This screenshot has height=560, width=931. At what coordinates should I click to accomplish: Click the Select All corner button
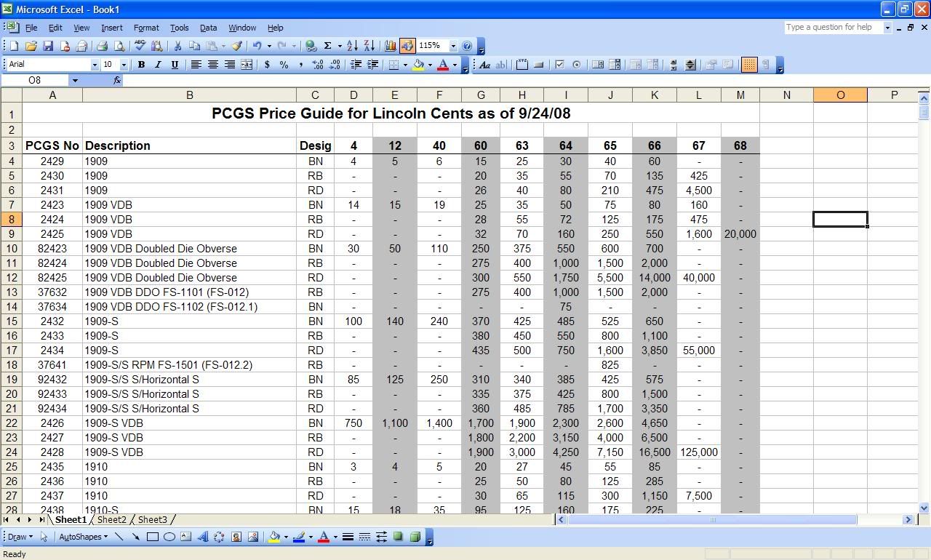[x=11, y=95]
